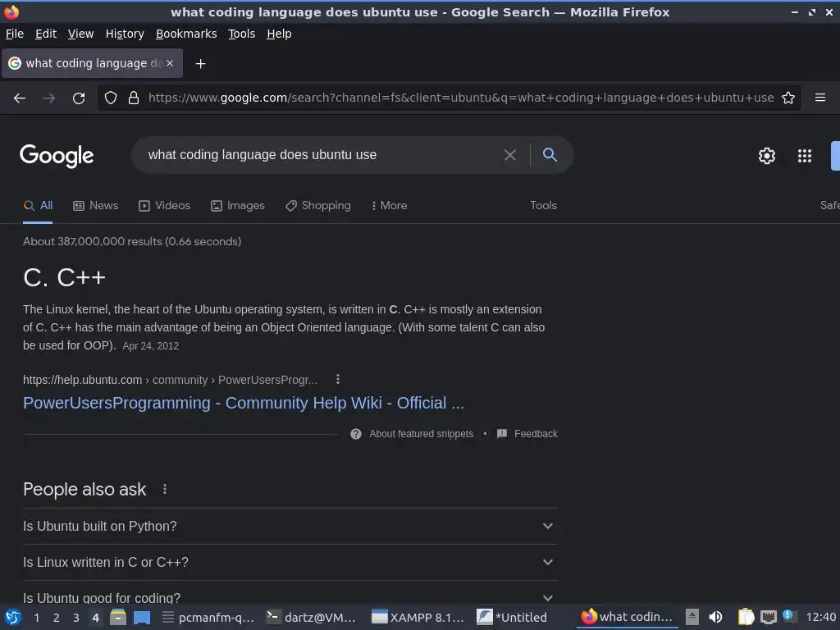
Task: Click the 12:40 clock in the panel
Action: [820, 617]
